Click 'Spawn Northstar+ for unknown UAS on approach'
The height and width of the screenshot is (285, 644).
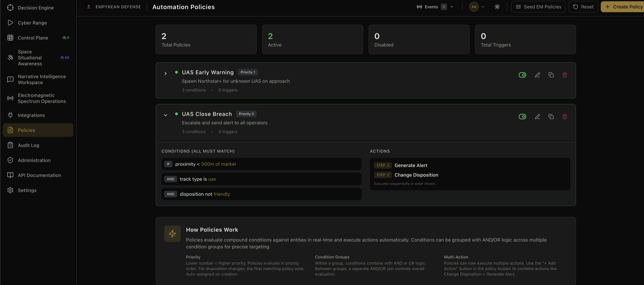pos(236,81)
